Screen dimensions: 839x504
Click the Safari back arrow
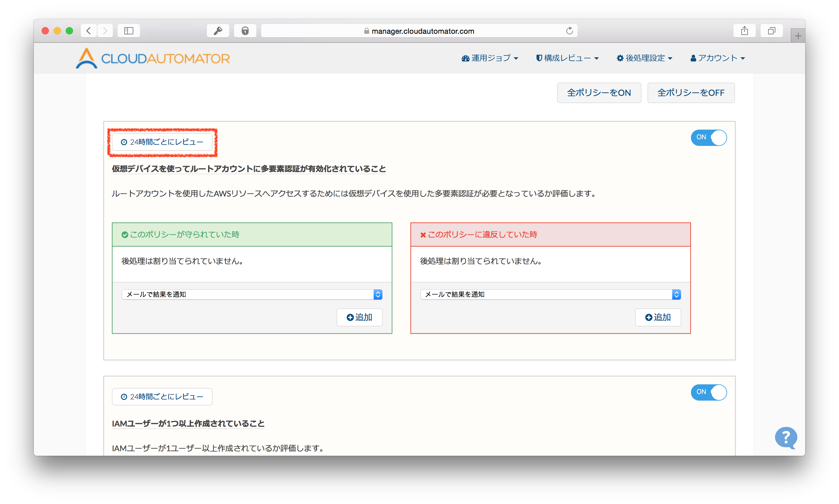coord(89,31)
